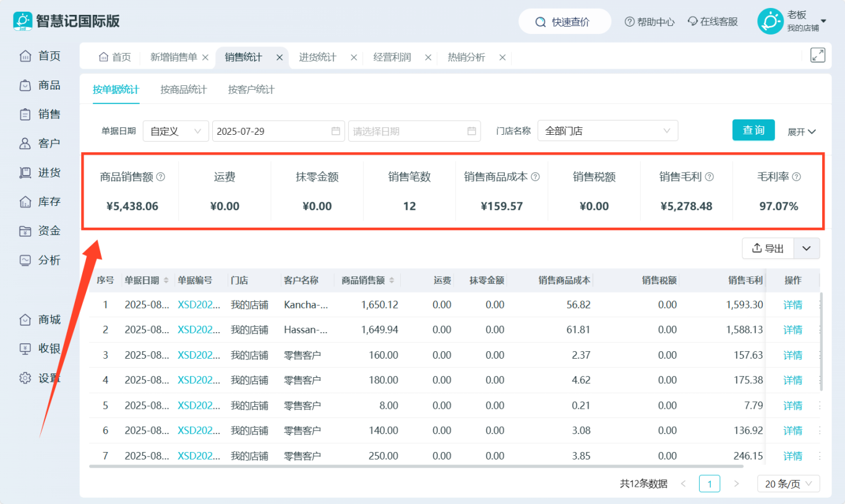Click help icon beside 毛利率 summary
Screen dimensions: 845x504
tap(797, 177)
